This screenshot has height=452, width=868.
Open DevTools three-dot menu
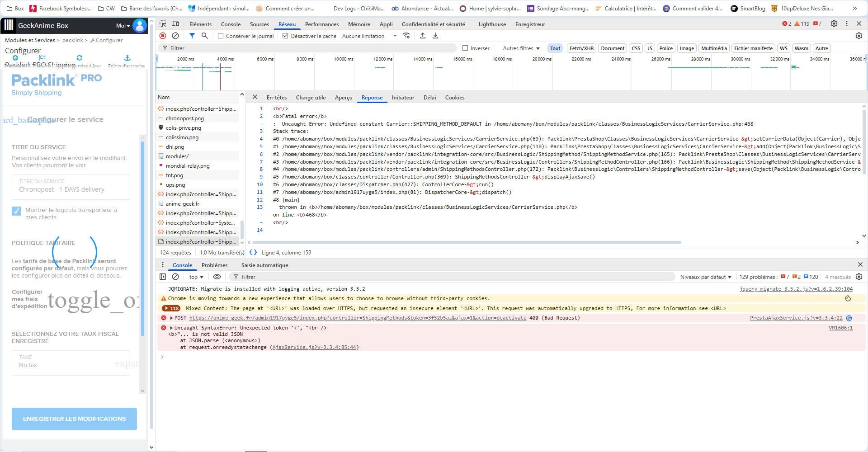pos(847,24)
